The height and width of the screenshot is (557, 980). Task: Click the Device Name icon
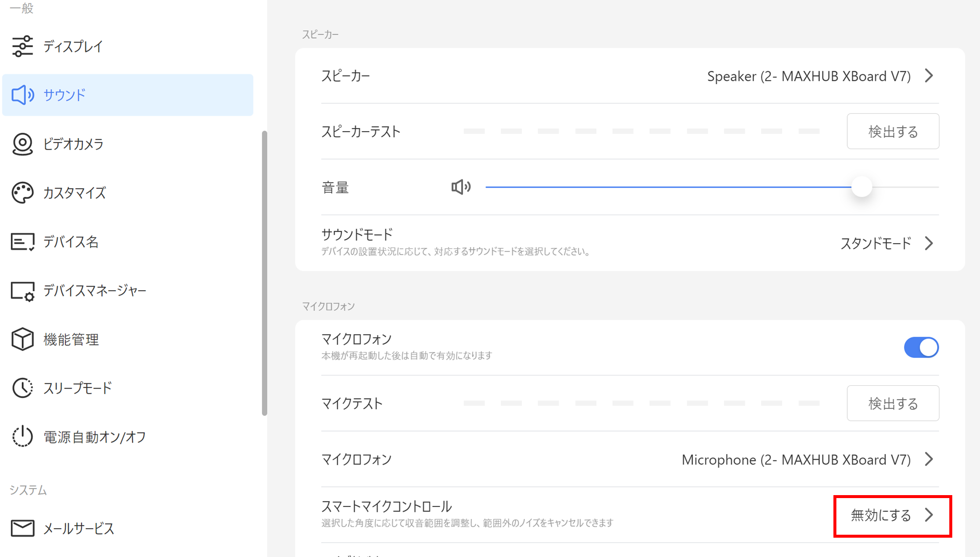pos(22,242)
